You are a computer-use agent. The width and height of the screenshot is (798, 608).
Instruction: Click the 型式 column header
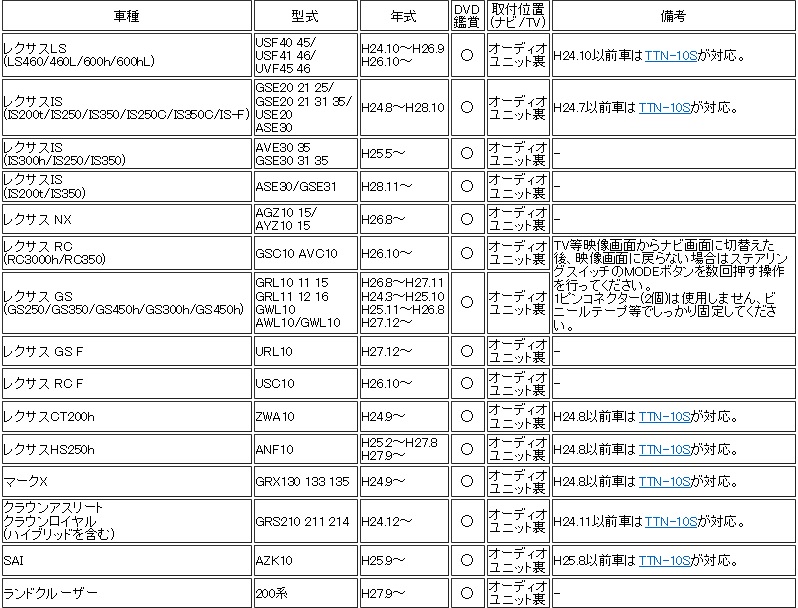tap(306, 16)
